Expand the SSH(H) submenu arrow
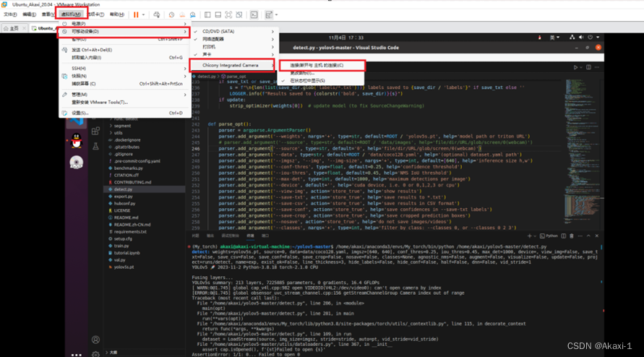Viewport: 644px width, 357px height. 185,69
